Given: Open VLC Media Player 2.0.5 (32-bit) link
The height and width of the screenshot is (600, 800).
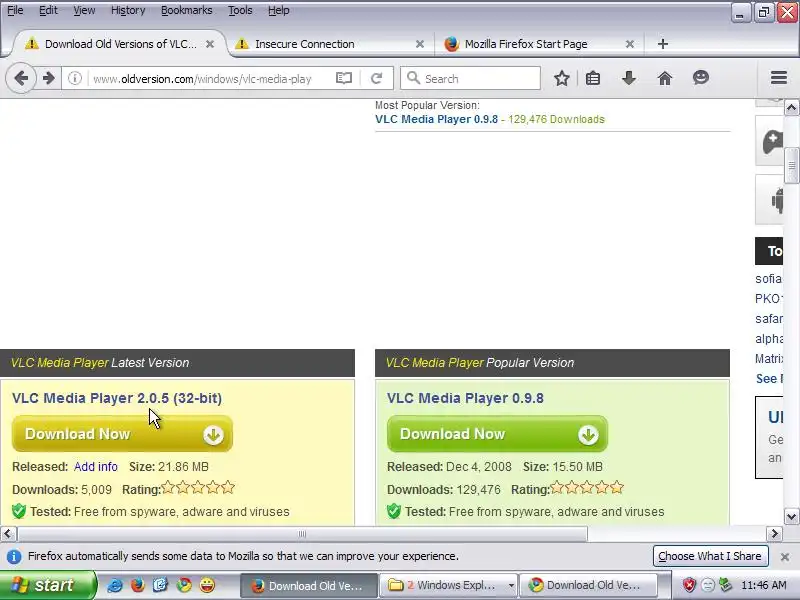Looking at the screenshot, I should click(117, 398).
